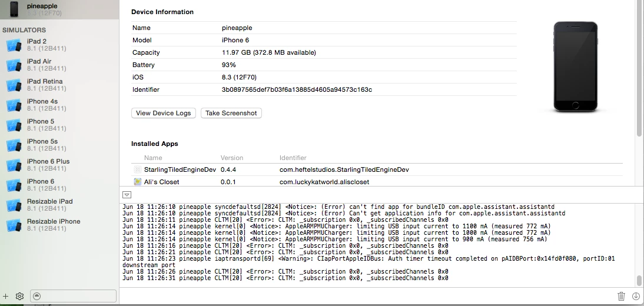Click the Resizable iPhone simulator icon
Screen dimensions: 644x306
[14, 225]
